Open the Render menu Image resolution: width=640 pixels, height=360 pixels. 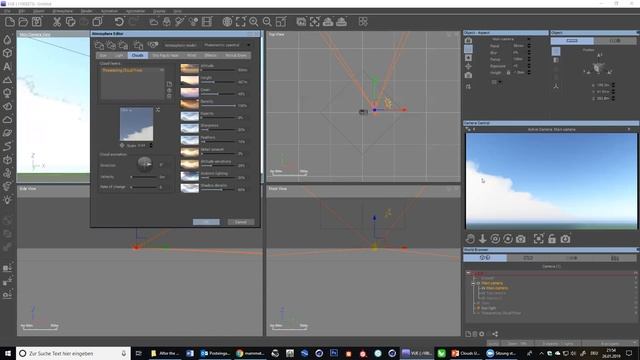[86, 11]
